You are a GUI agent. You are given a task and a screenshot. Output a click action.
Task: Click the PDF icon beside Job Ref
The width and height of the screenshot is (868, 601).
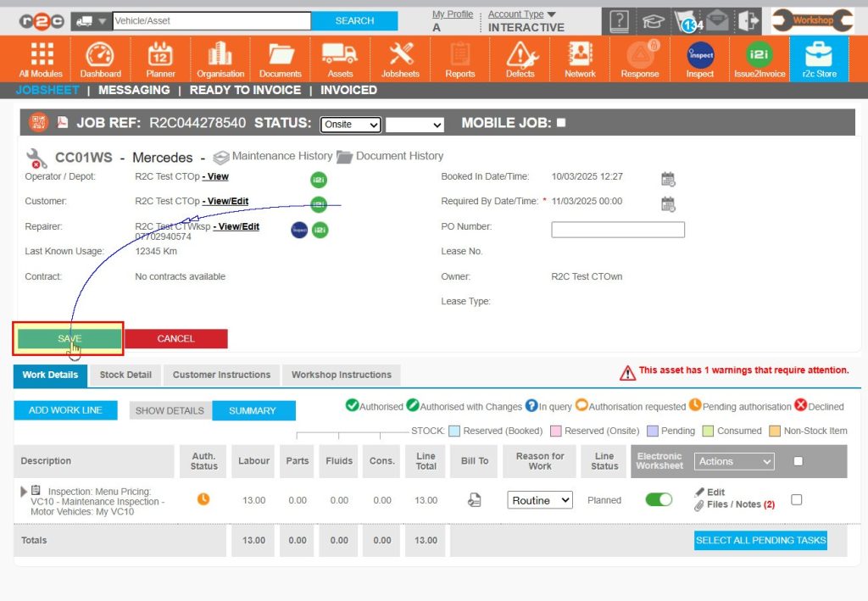[62, 123]
